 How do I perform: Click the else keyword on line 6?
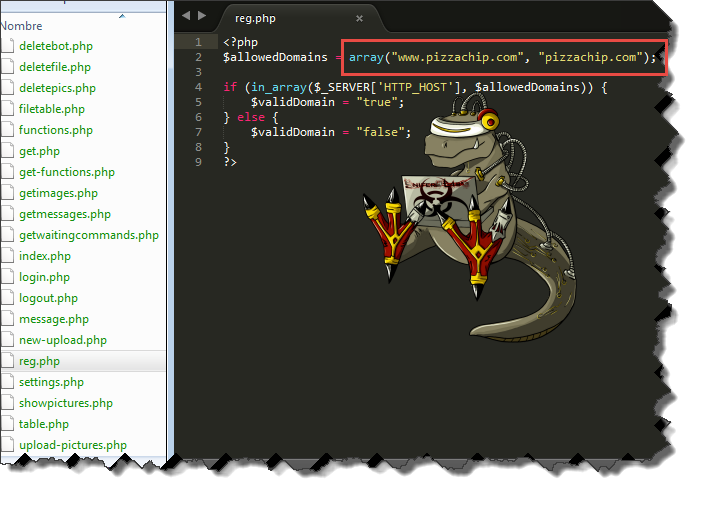[x=251, y=117]
